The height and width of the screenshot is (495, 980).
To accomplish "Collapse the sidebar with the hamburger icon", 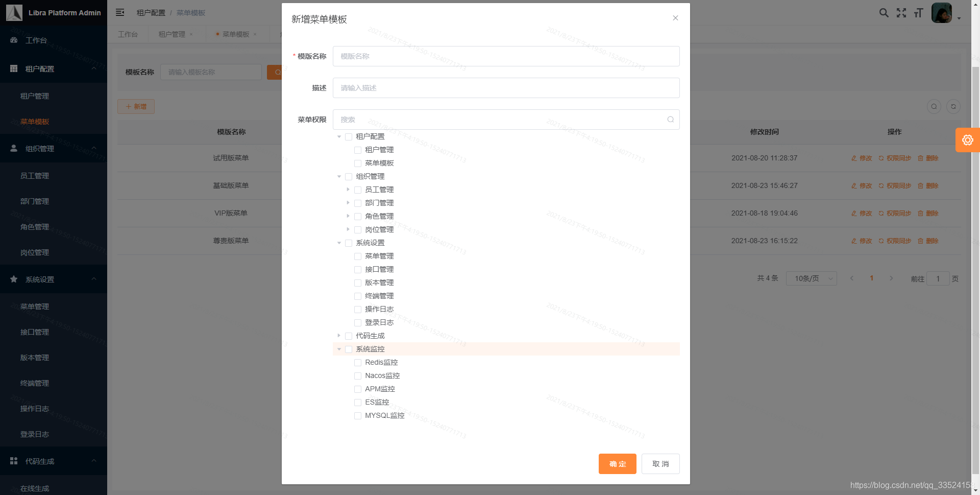I will (x=120, y=12).
